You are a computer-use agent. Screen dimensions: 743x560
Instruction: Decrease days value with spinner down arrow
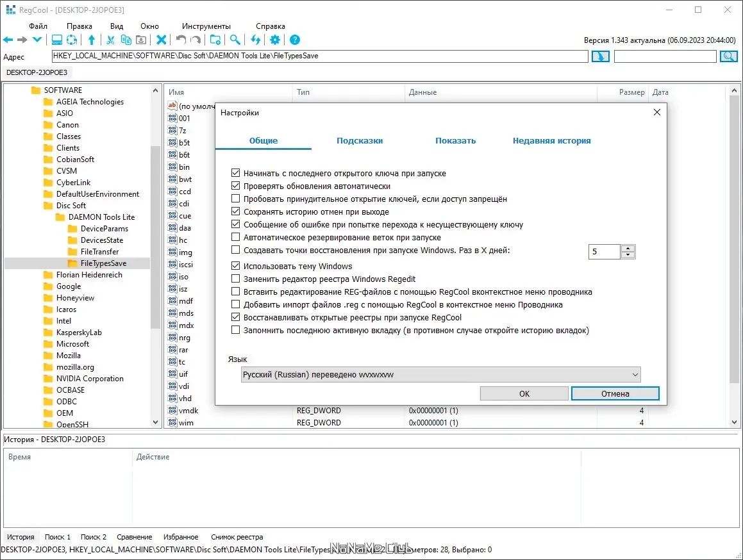point(628,255)
